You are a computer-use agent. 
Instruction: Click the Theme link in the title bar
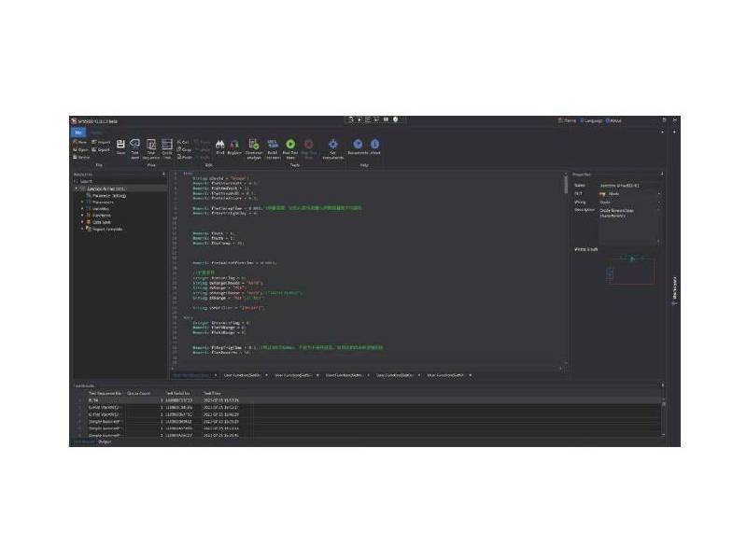[567, 119]
